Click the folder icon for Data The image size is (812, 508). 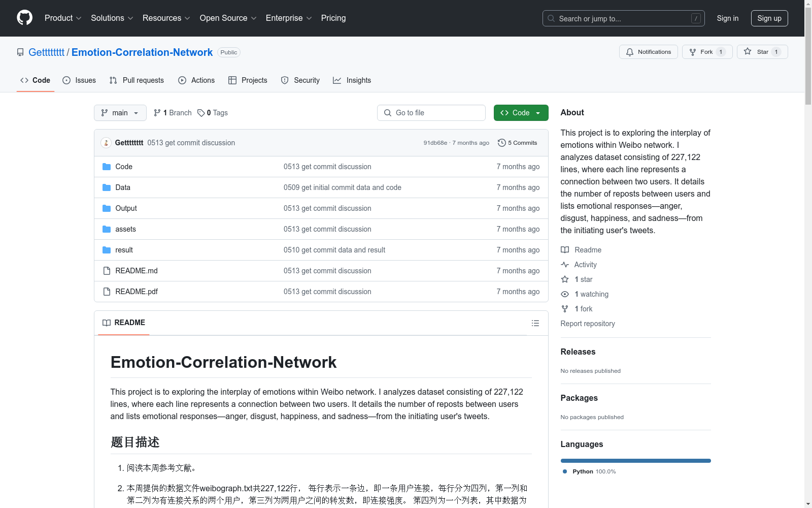point(107,187)
